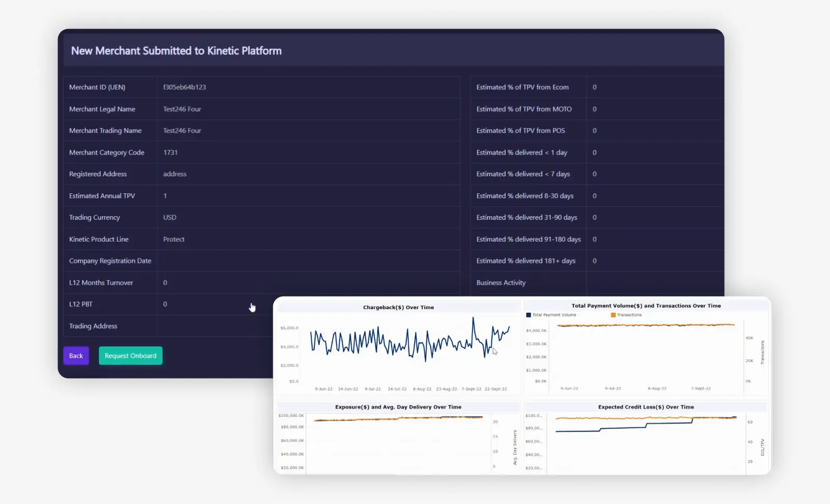Image resolution: width=830 pixels, height=504 pixels.
Task: Toggle the Transactions legend swatch
Action: point(613,315)
